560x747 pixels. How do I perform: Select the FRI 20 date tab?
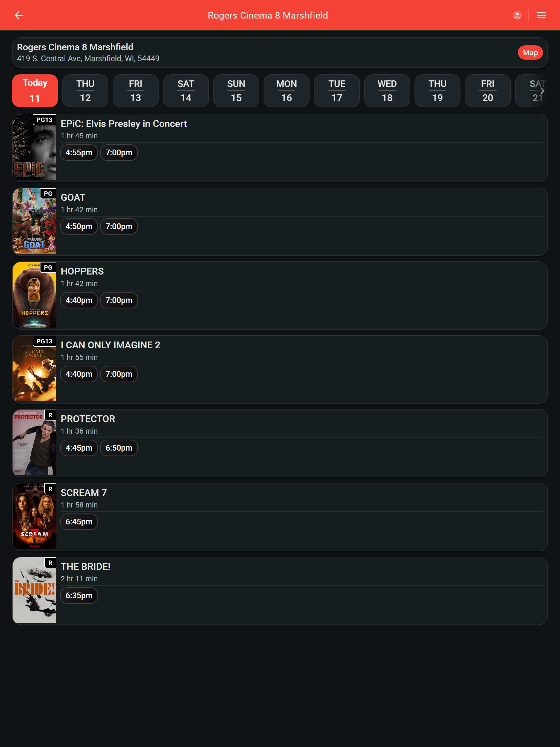coord(488,91)
